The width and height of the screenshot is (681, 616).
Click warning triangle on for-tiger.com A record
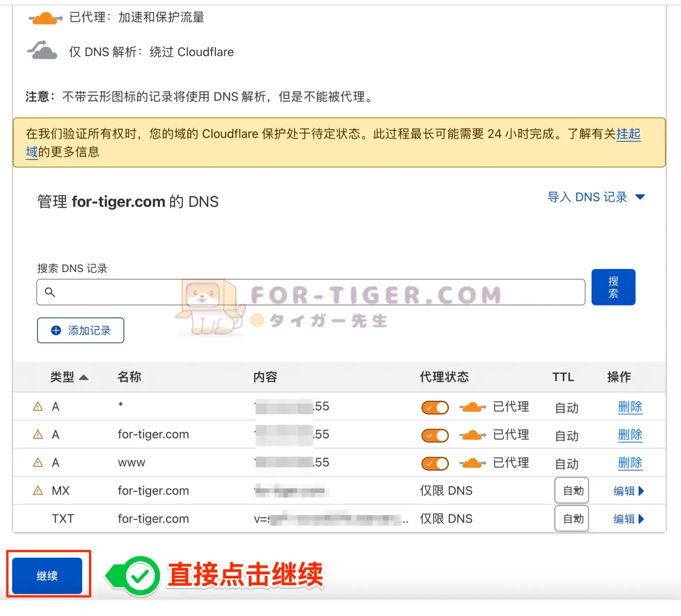tap(38, 434)
